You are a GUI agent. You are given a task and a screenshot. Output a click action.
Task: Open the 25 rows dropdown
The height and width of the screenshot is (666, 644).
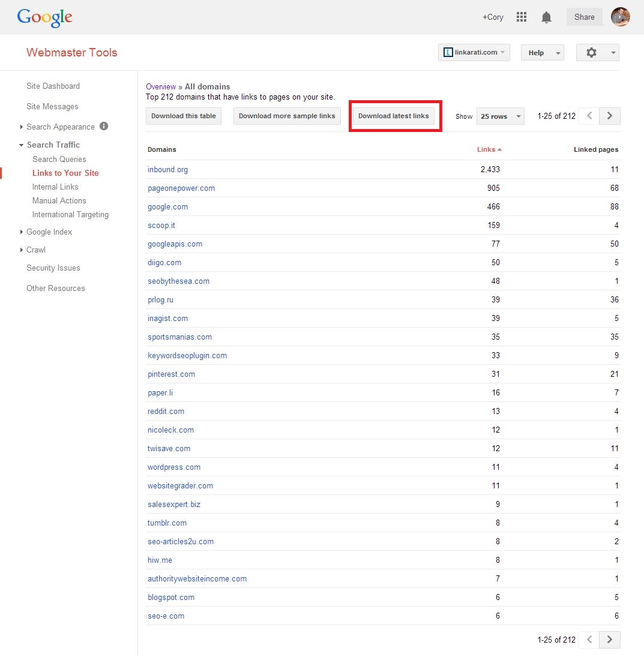tap(500, 116)
